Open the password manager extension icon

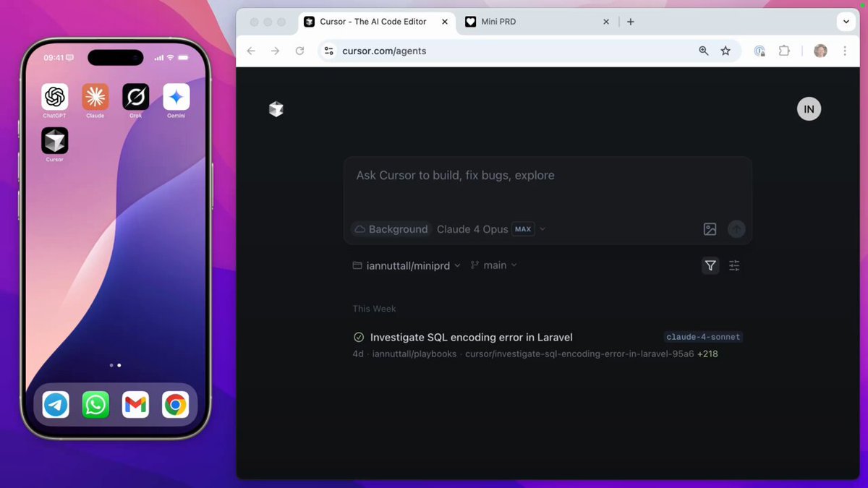pos(759,51)
